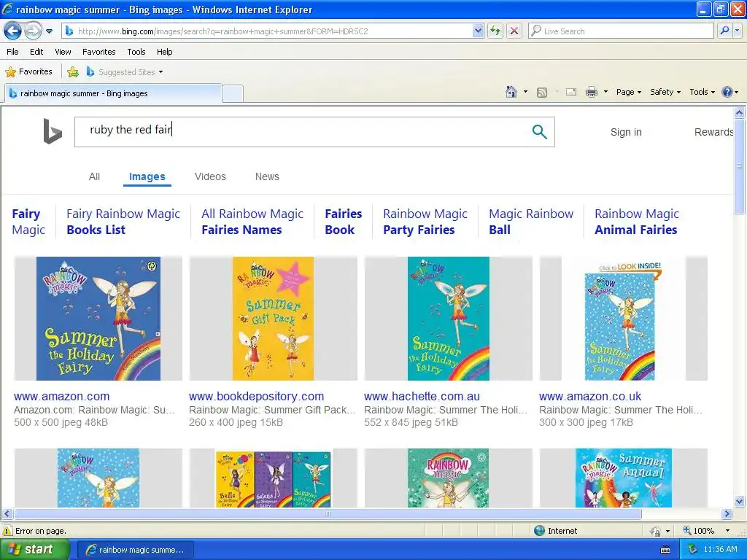Image resolution: width=747 pixels, height=560 pixels.
Task: Switch to the News tab
Action: point(267,176)
